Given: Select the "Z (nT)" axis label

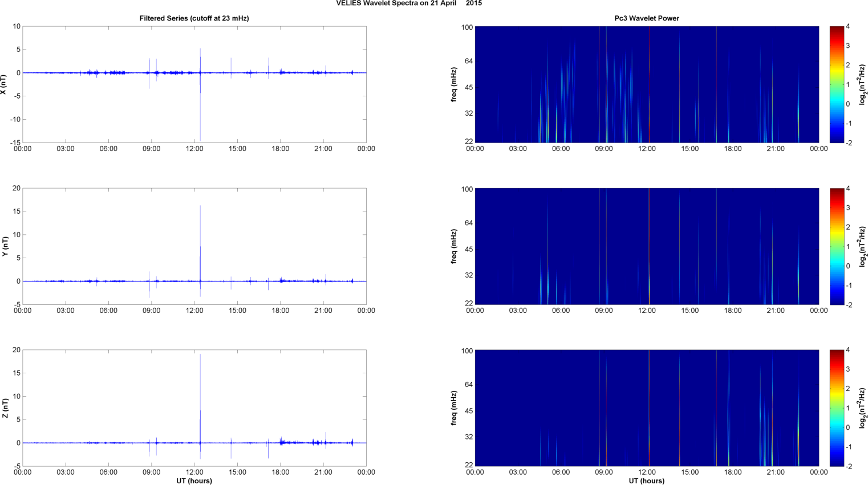Looking at the screenshot, I should (5, 408).
